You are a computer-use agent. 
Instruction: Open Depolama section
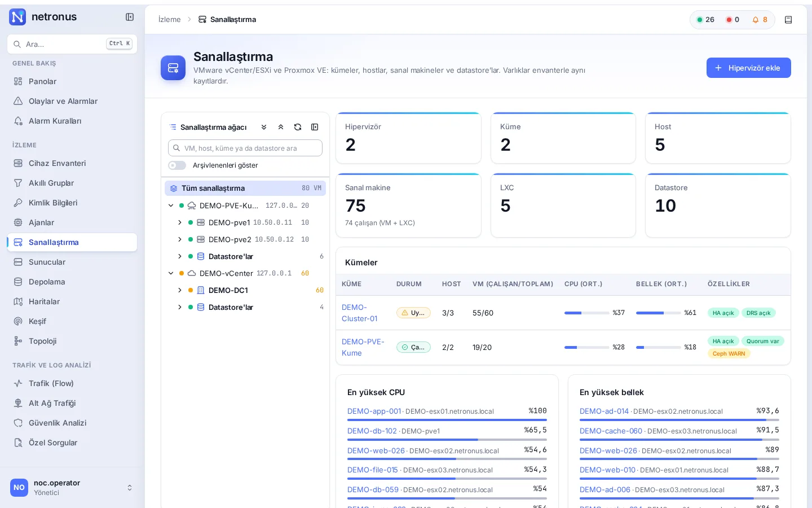pyautogui.click(x=72, y=282)
